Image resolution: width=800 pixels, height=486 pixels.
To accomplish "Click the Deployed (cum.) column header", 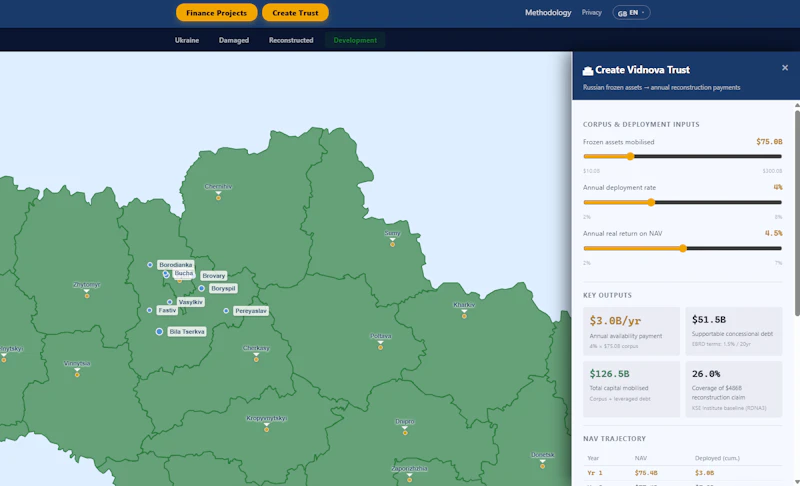I will [717, 458].
